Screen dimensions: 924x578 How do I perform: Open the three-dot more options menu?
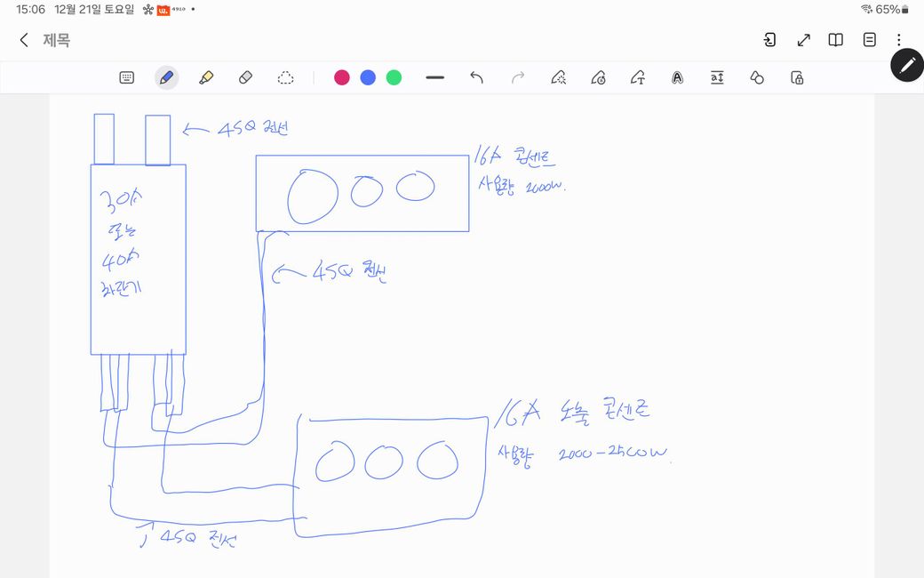[x=899, y=40]
